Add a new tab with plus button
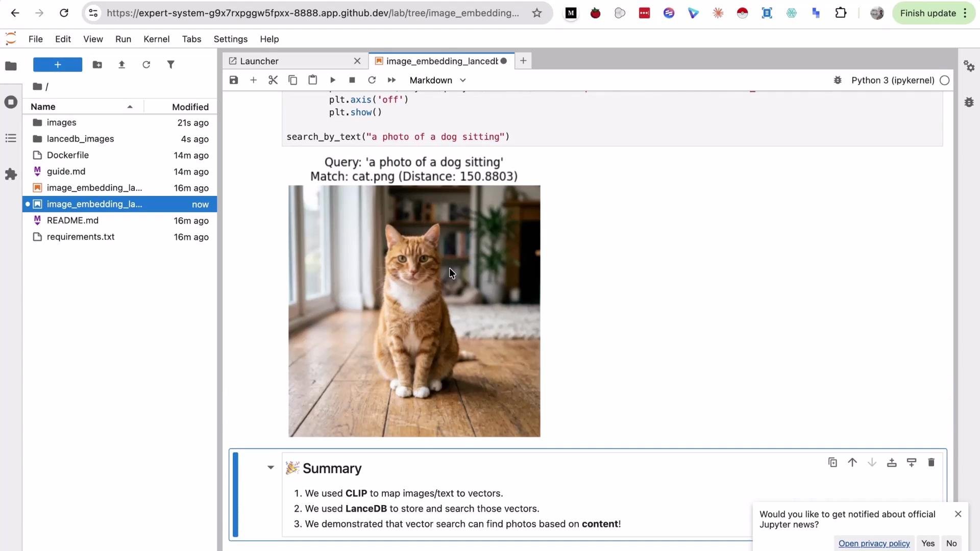Viewport: 980px width, 551px height. 523,61
